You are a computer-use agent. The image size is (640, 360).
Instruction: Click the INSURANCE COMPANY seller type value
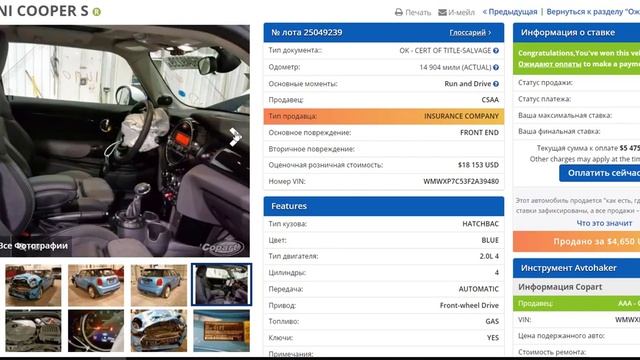[461, 116]
